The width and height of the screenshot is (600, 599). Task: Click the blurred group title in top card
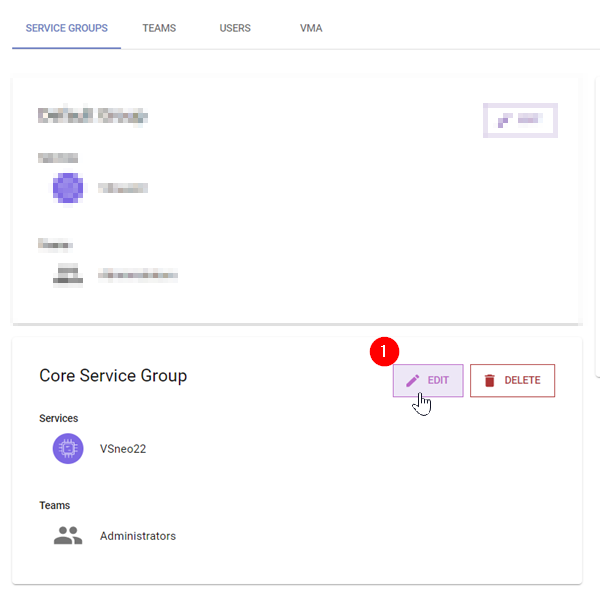(x=93, y=116)
